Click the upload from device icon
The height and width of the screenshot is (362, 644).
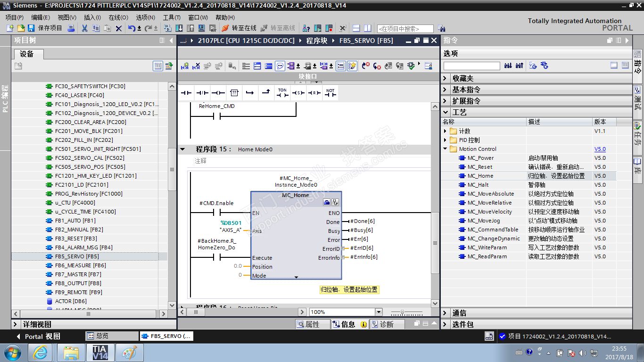[190, 28]
